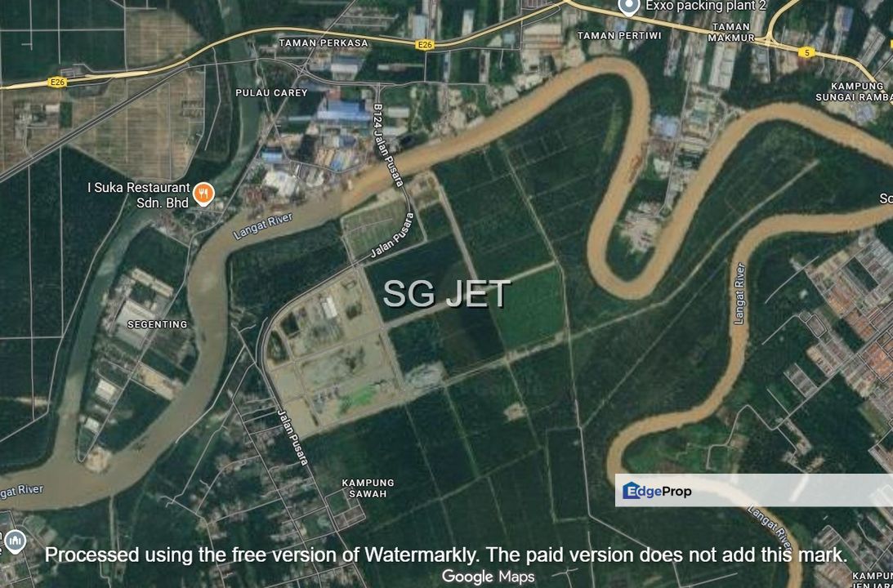The image size is (893, 588).
Task: Click the Google Maps logo text
Action: tap(488, 577)
